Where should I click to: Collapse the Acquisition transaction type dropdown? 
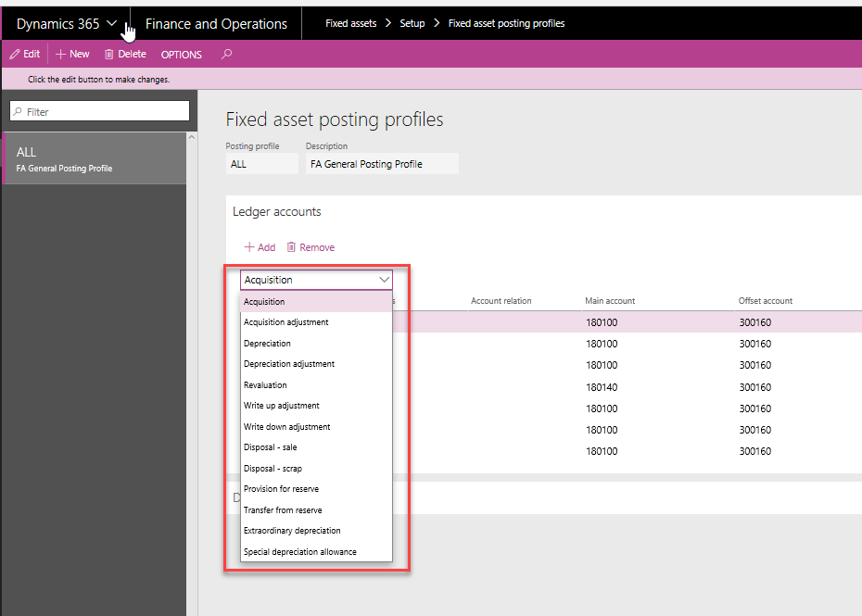tap(384, 280)
